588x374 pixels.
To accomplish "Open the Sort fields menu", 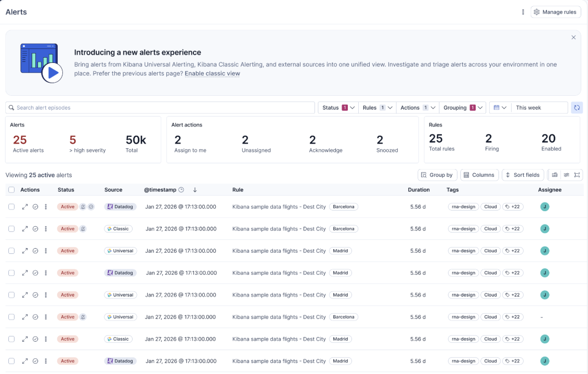I will 522,175.
